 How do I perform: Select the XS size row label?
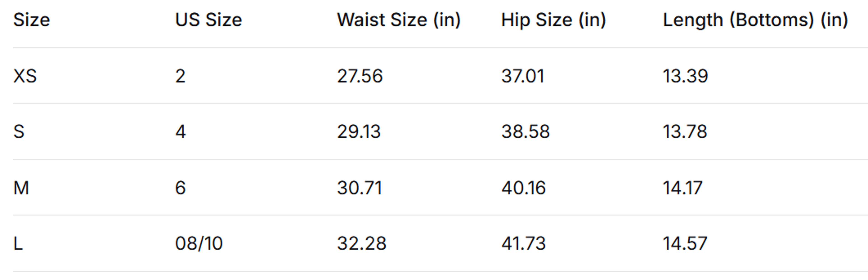[x=25, y=76]
